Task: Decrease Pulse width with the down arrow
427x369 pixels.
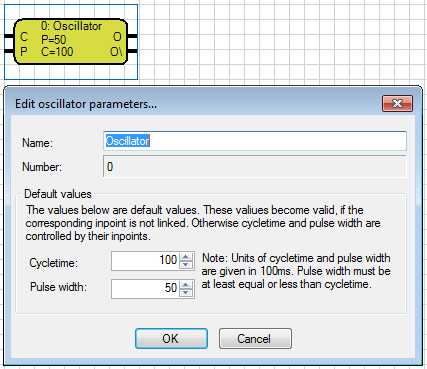Action: pos(186,293)
